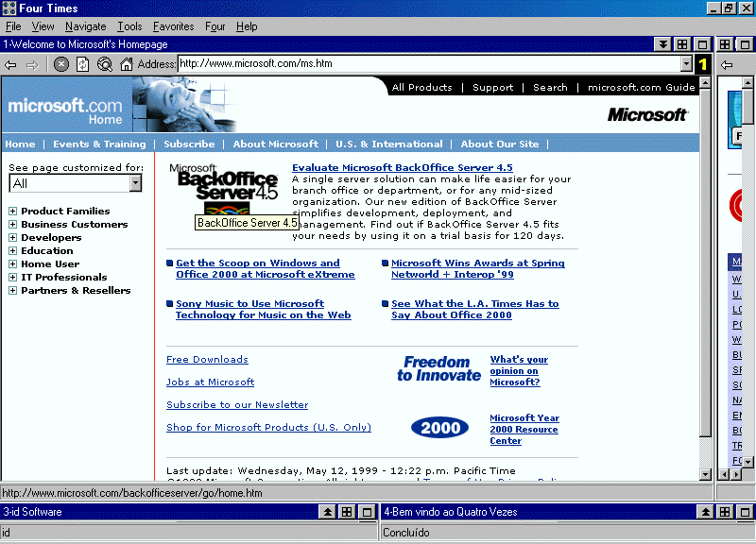The height and width of the screenshot is (544, 756).
Task: Click 'What's your opinion on Microsoft?' link
Action: [x=519, y=370]
